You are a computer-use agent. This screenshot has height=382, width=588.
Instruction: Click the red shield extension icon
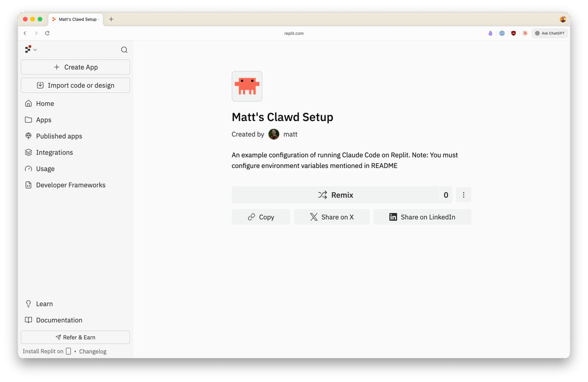click(x=514, y=33)
